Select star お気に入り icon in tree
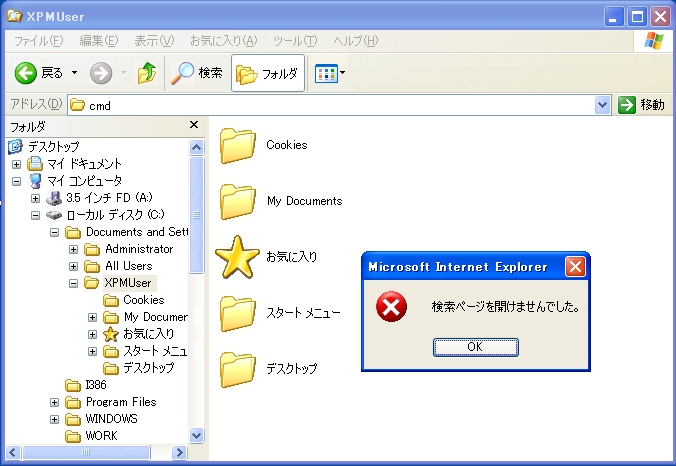 click(111, 334)
